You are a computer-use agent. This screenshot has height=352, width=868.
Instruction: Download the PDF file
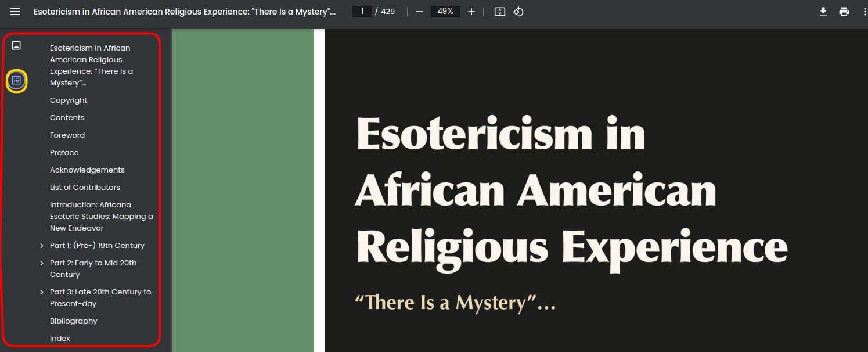click(x=823, y=12)
